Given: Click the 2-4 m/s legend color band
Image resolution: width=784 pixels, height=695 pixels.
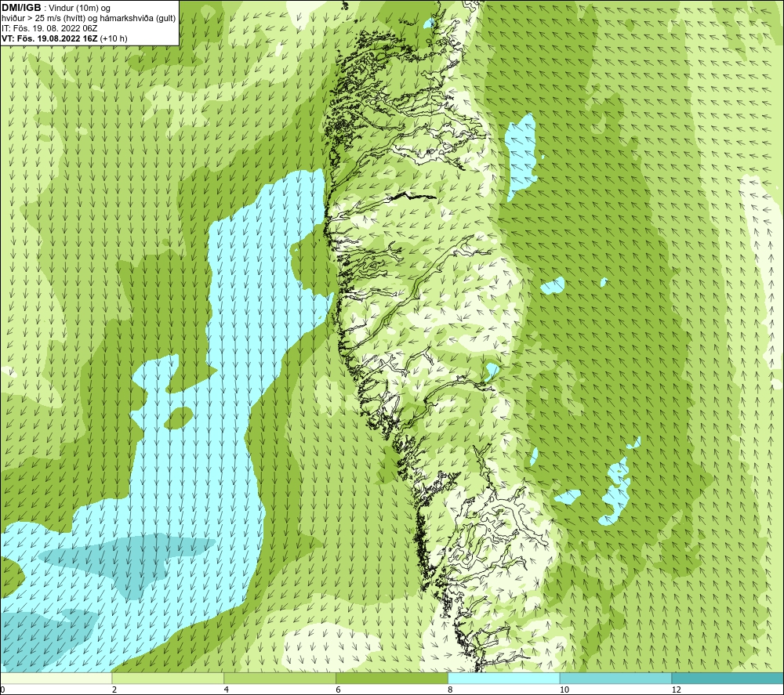Looking at the screenshot, I should click(x=168, y=678).
